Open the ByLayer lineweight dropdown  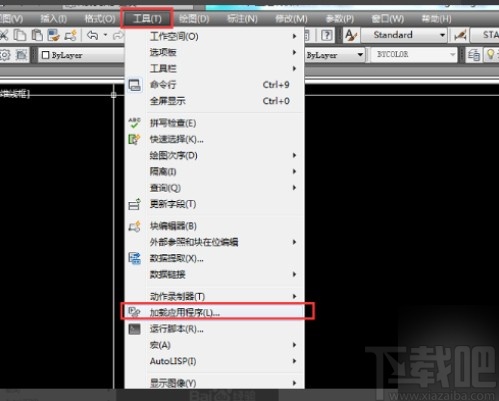pyautogui.click(x=335, y=55)
